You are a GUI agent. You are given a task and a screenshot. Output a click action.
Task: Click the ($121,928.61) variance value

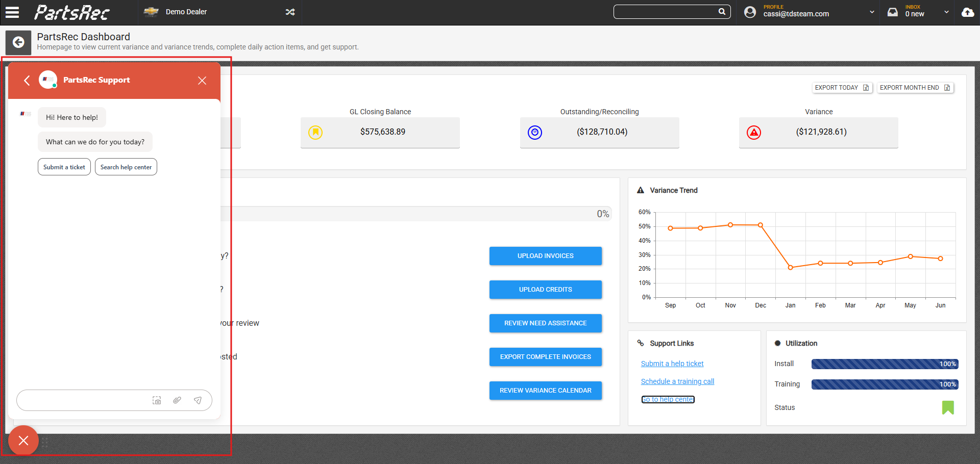(x=821, y=132)
